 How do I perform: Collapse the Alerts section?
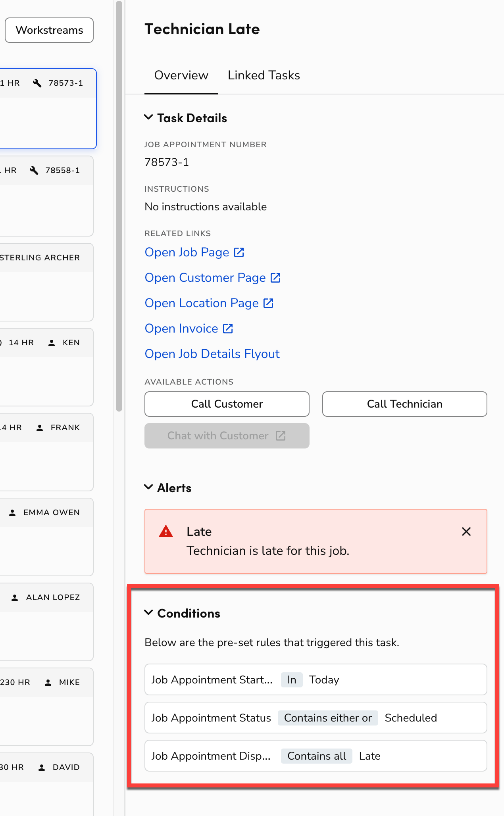[148, 487]
